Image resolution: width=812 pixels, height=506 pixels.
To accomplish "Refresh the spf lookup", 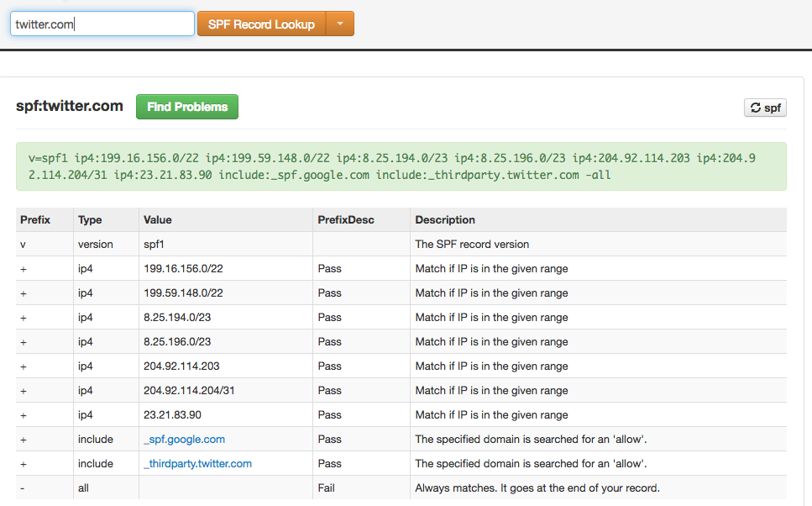I will pos(765,108).
